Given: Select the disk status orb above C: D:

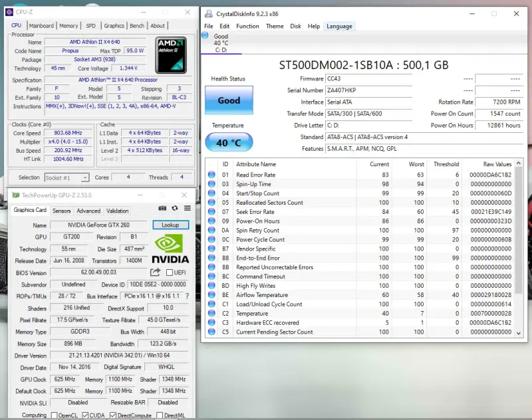Looking at the screenshot, I should pos(205,35).
